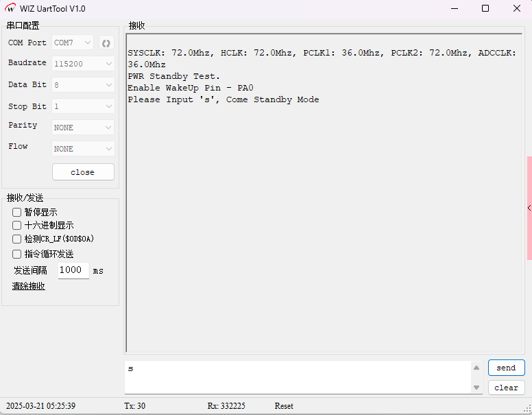
Task: Click the send button
Action: click(506, 368)
